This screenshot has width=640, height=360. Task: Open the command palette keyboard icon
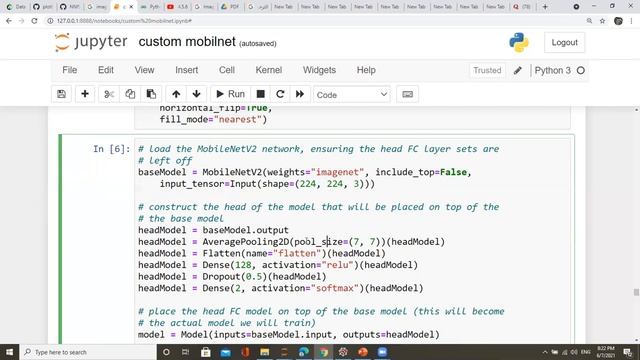(x=407, y=94)
